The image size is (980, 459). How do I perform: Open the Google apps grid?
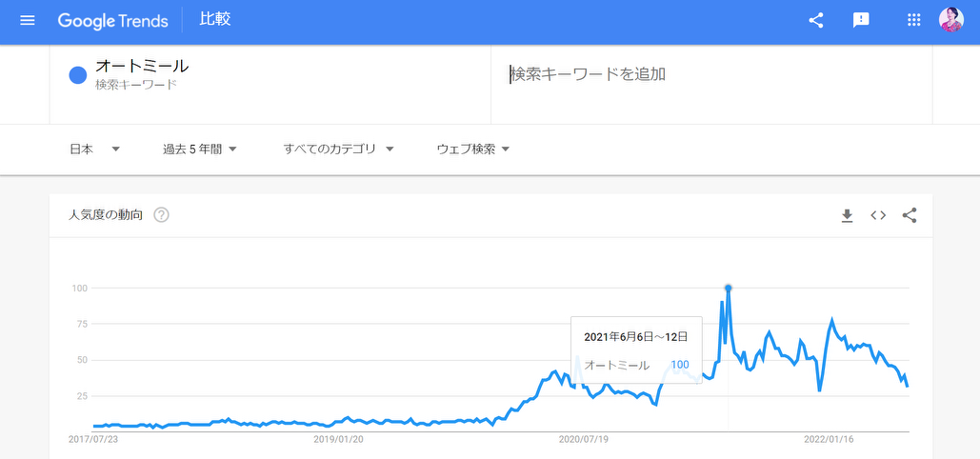(913, 21)
